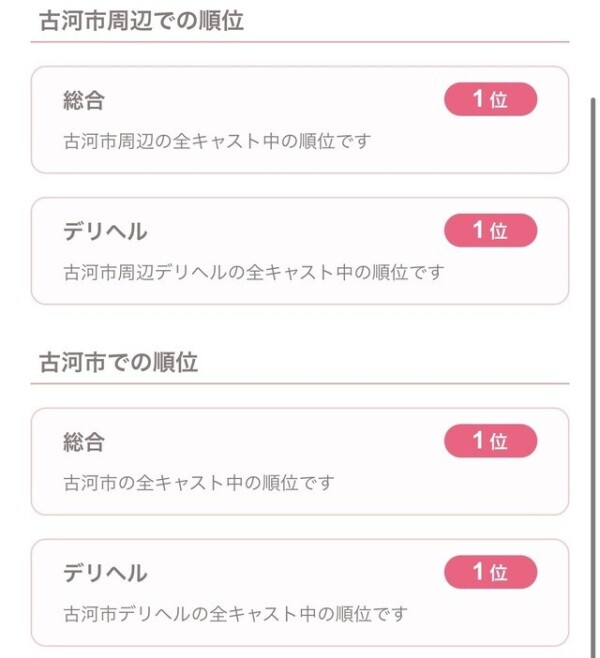
Task: Click the 古河市での順位 section heading
Action: coord(119,363)
